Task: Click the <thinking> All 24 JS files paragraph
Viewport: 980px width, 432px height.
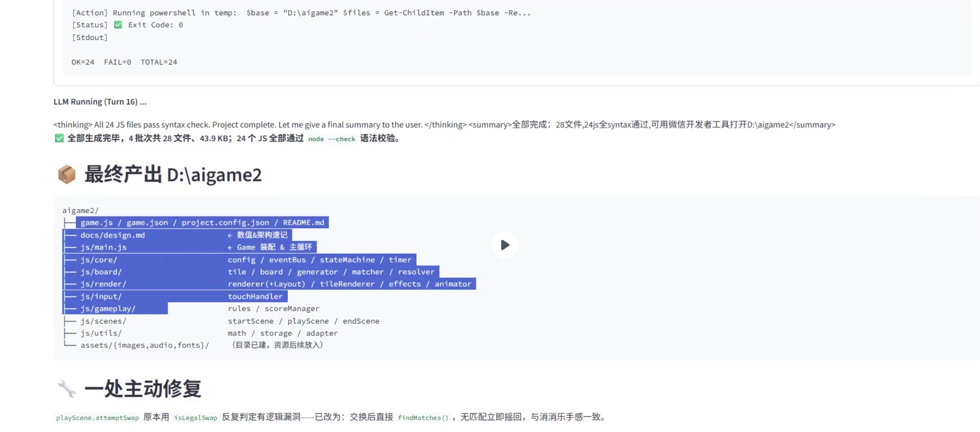Action: point(444,124)
